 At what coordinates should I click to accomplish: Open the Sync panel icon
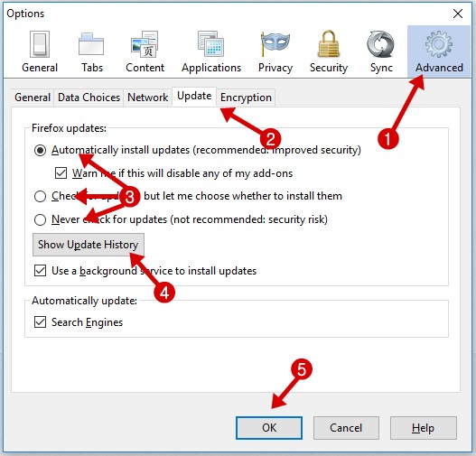pyautogui.click(x=381, y=51)
